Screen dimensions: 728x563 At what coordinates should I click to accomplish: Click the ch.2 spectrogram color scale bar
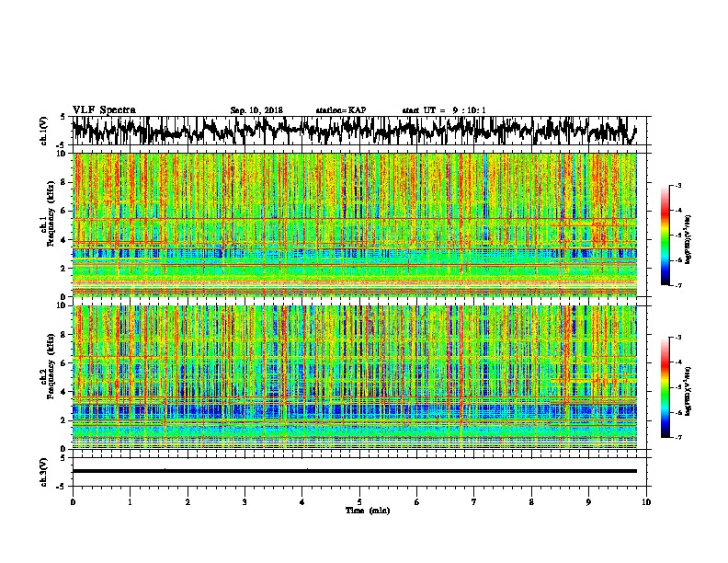click(665, 387)
